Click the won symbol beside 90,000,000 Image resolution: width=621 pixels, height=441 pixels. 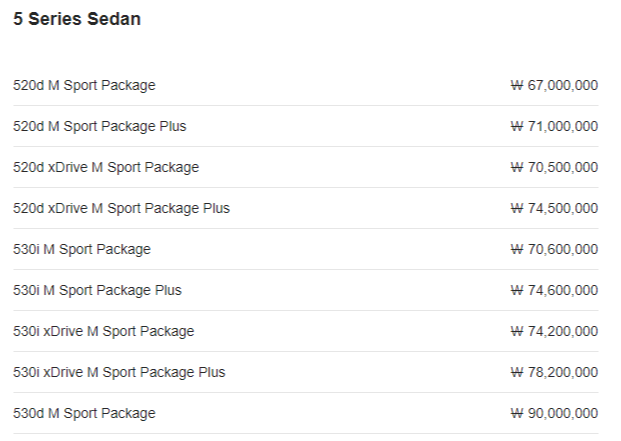point(517,413)
